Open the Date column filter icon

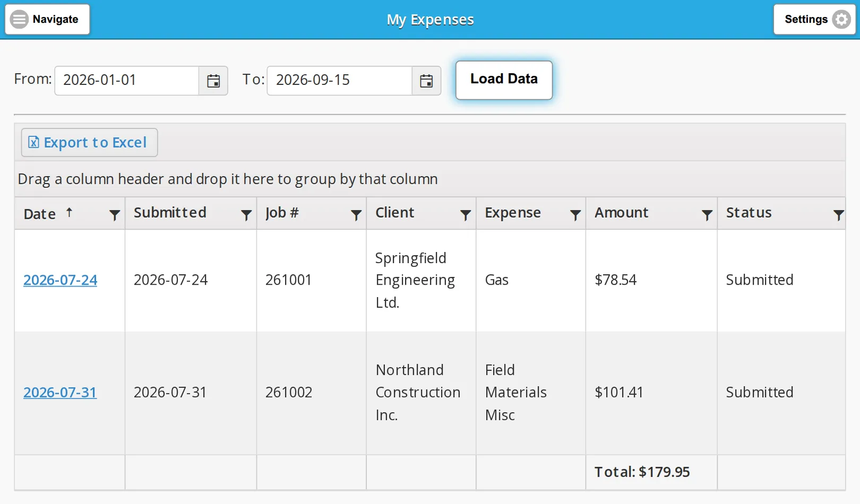pos(114,215)
